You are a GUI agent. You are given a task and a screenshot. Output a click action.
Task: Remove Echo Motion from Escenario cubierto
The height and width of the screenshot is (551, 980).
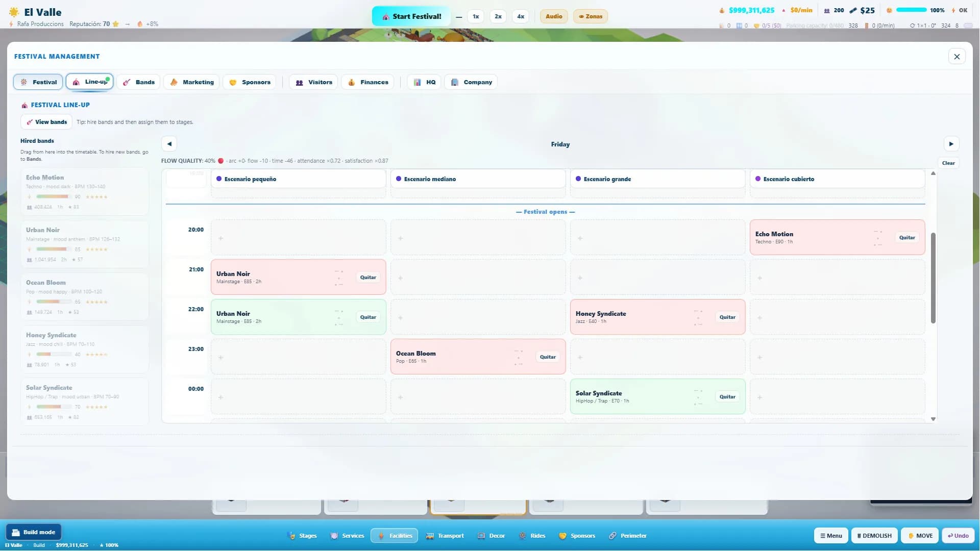point(907,238)
